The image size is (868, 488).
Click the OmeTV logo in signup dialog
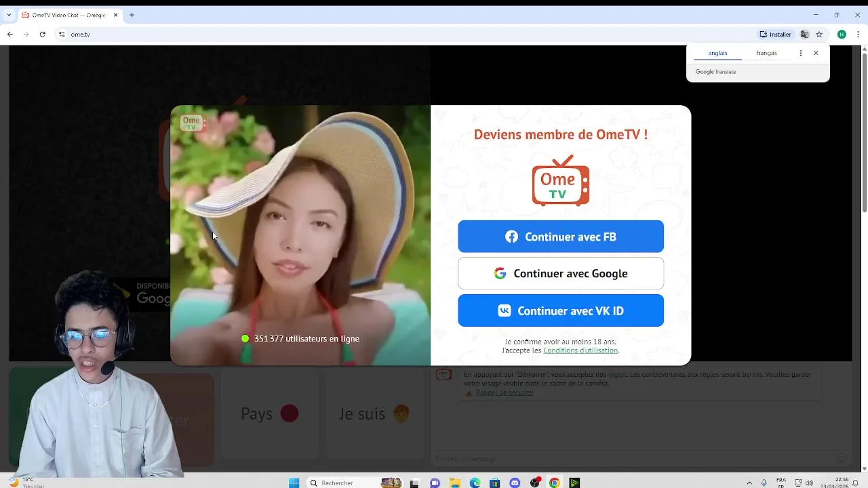click(561, 180)
